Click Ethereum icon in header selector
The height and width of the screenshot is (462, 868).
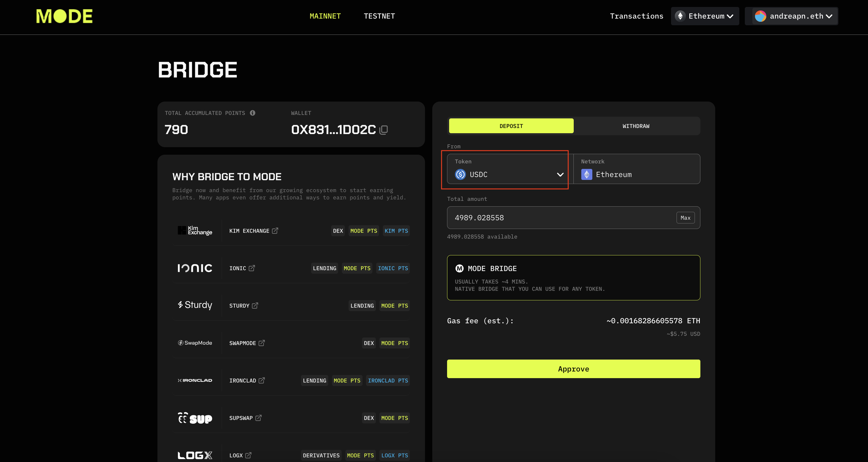[680, 16]
